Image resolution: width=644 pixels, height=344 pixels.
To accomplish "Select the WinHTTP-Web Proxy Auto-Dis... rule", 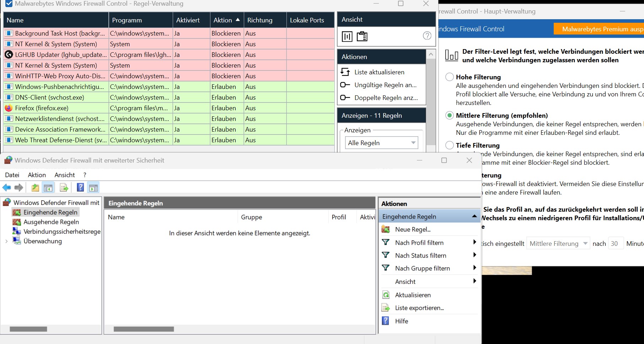I will pyautogui.click(x=169, y=76).
